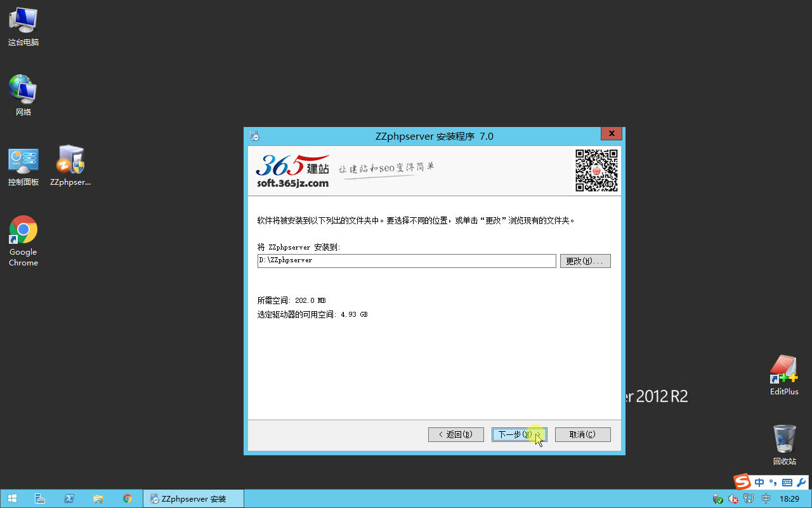Viewport: 812px width, 508px height.
Task: Open Sogou IME settings wrench icon
Action: click(801, 483)
